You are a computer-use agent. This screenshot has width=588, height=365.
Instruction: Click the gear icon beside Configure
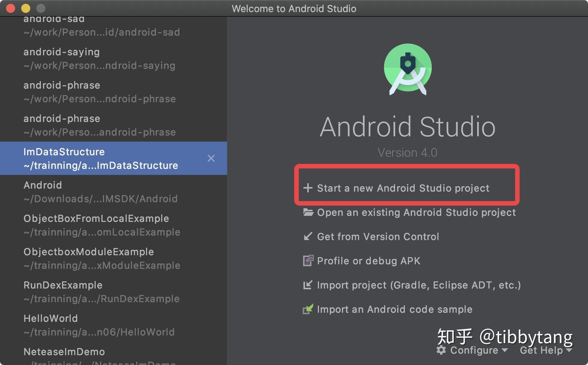pos(441,350)
